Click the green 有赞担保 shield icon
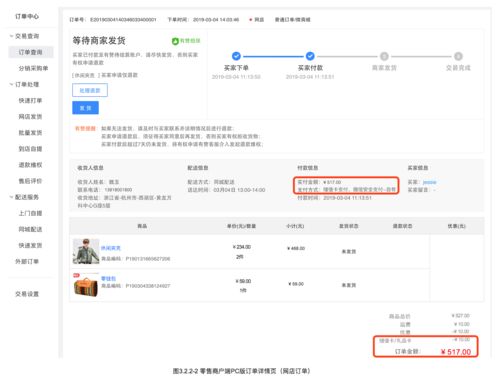Viewport: 500px width, 379px height. [x=175, y=41]
